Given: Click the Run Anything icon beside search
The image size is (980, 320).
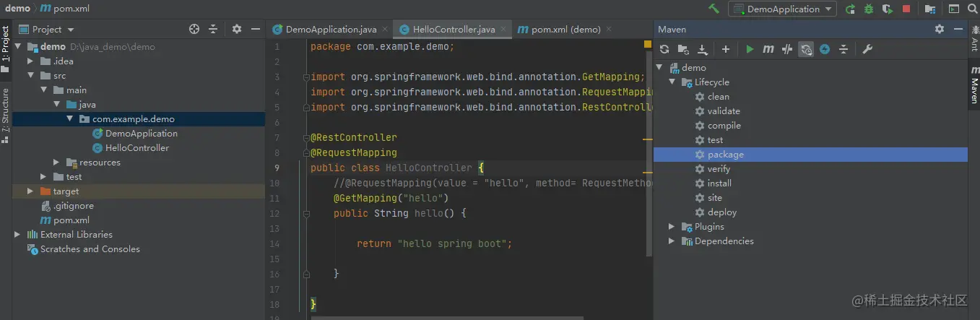Looking at the screenshot, I should point(953,9).
